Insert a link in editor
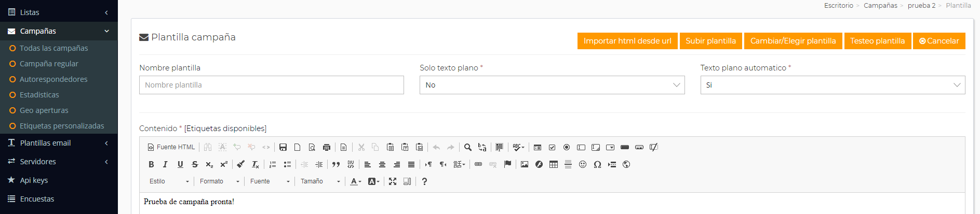 [x=478, y=164]
